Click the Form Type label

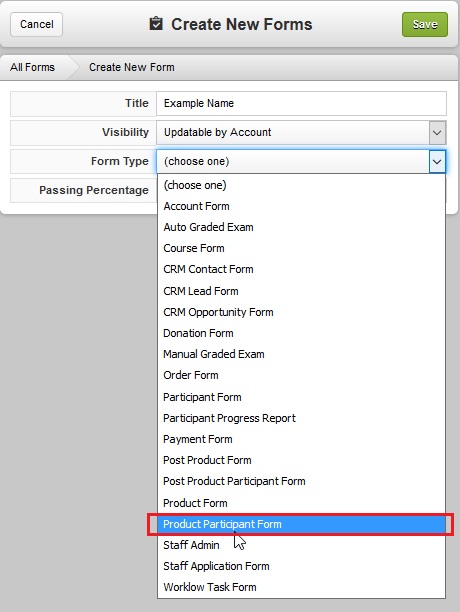(x=120, y=161)
